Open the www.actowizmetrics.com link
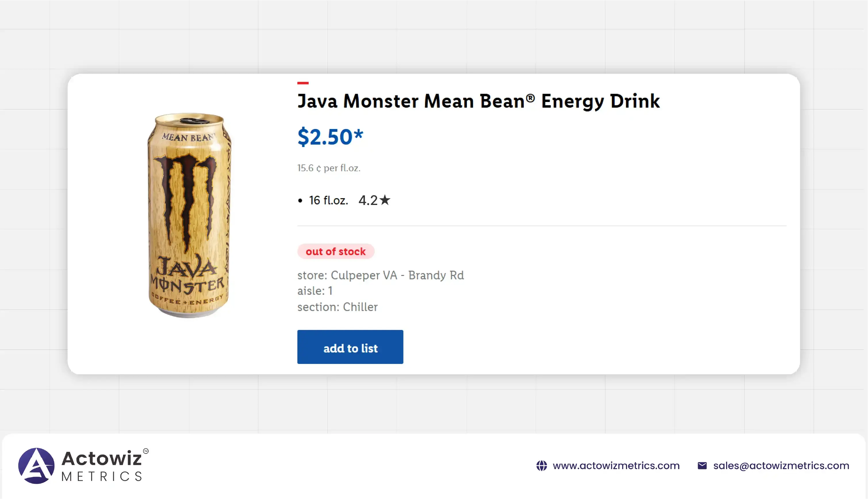This screenshot has width=868, height=499. 616,465
